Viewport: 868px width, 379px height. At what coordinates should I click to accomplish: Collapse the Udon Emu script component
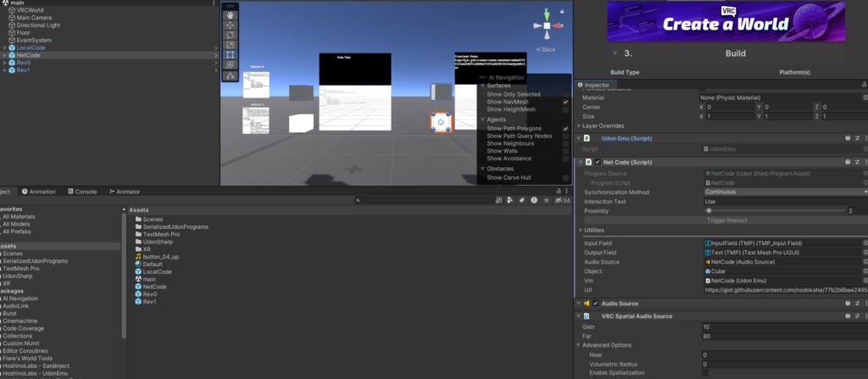point(579,138)
